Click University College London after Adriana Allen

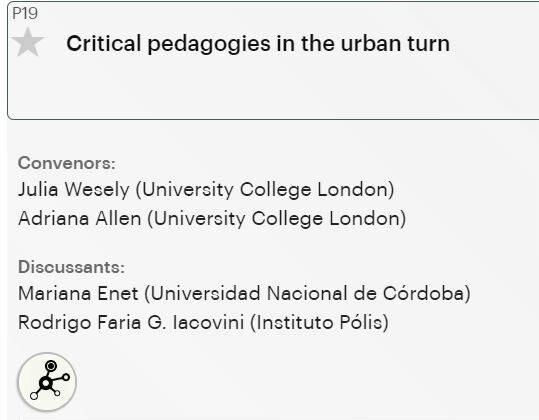click(x=277, y=219)
